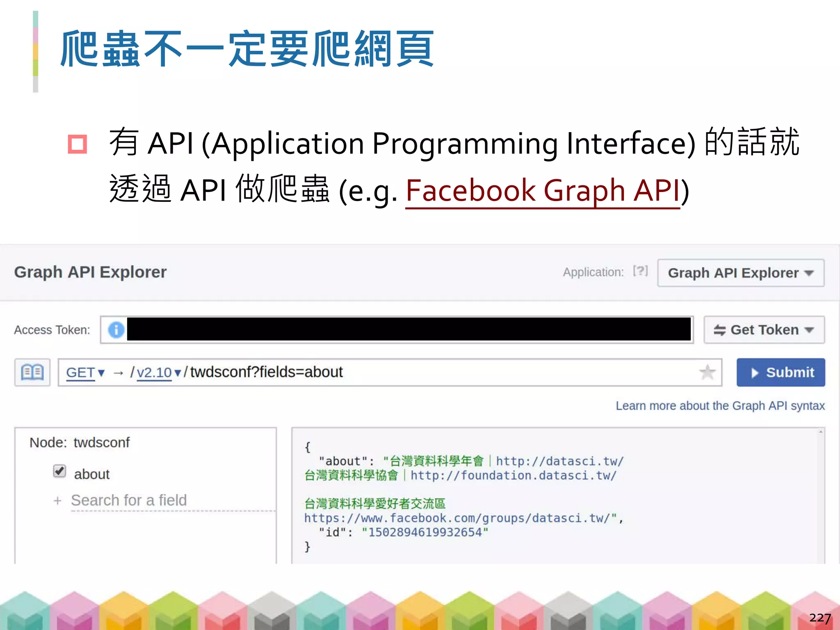840x630 pixels.
Task: Click the twdsconf query path field
Action: [267, 372]
